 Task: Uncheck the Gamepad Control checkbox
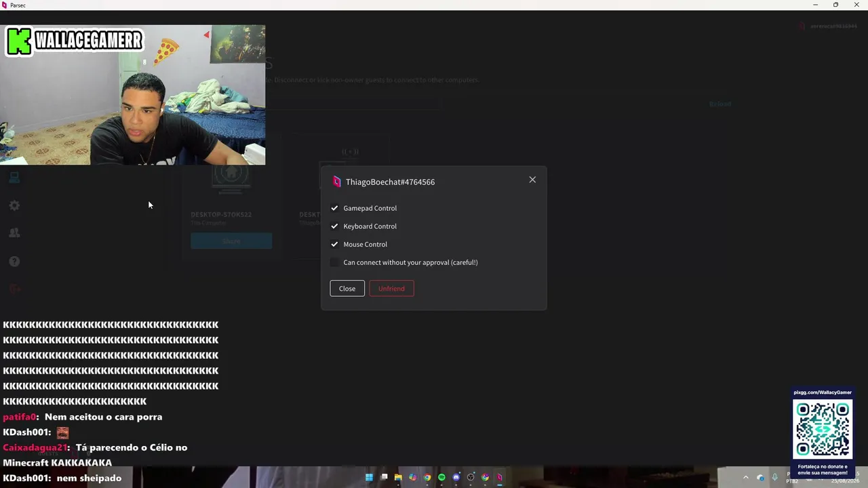(x=334, y=208)
